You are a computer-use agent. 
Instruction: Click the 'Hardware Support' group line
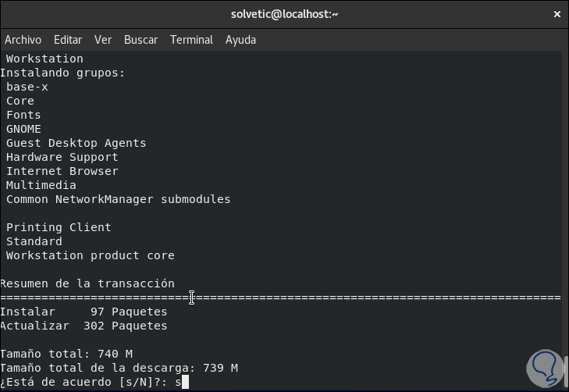pyautogui.click(x=62, y=157)
